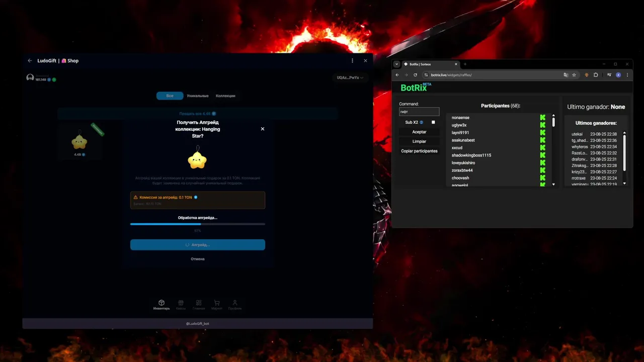The width and height of the screenshot is (644, 362).
Task: Click participants list scroll-down arrow
Action: click(553, 185)
